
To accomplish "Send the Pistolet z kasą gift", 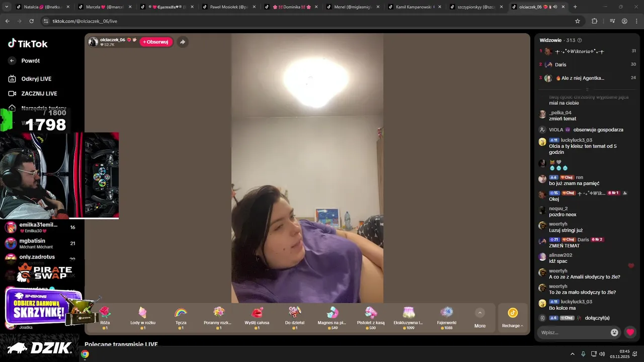I will pyautogui.click(x=371, y=318).
